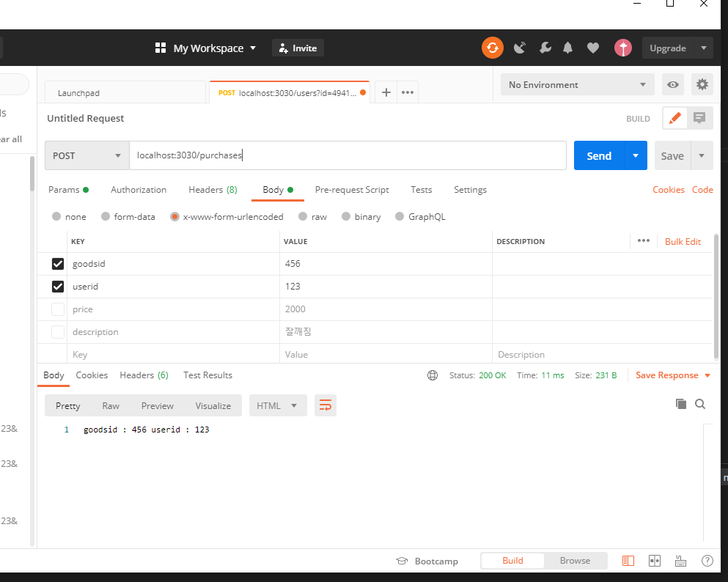
Task: Open the My Workspace dropdown
Action: [206, 48]
